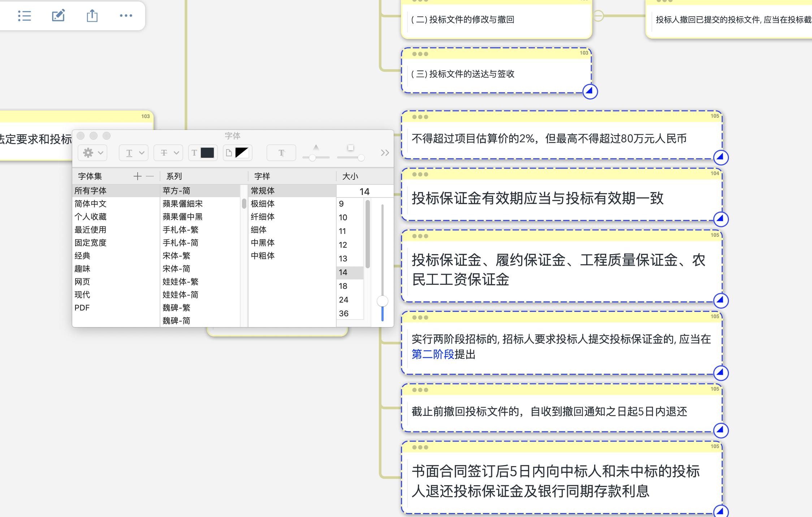Select the 个人收藏 collection
This screenshot has width=812, height=517.
pyautogui.click(x=116, y=217)
